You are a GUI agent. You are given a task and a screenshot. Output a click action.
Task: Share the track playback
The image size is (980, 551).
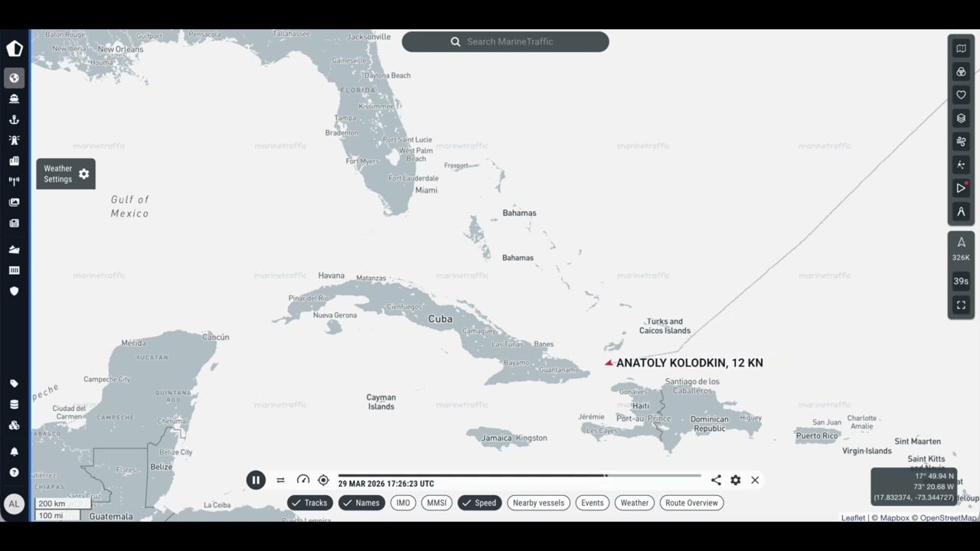[x=716, y=480]
